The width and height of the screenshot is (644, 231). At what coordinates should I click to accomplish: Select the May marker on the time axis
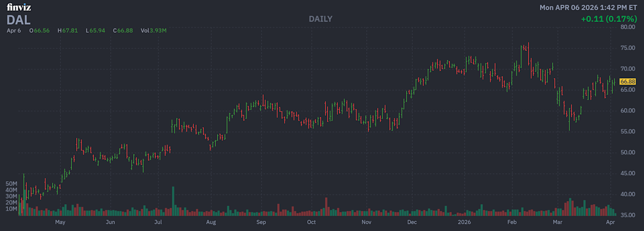point(60,221)
